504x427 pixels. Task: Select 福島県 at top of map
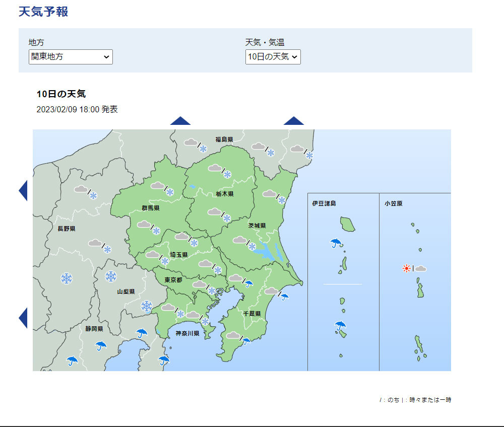tap(224, 139)
